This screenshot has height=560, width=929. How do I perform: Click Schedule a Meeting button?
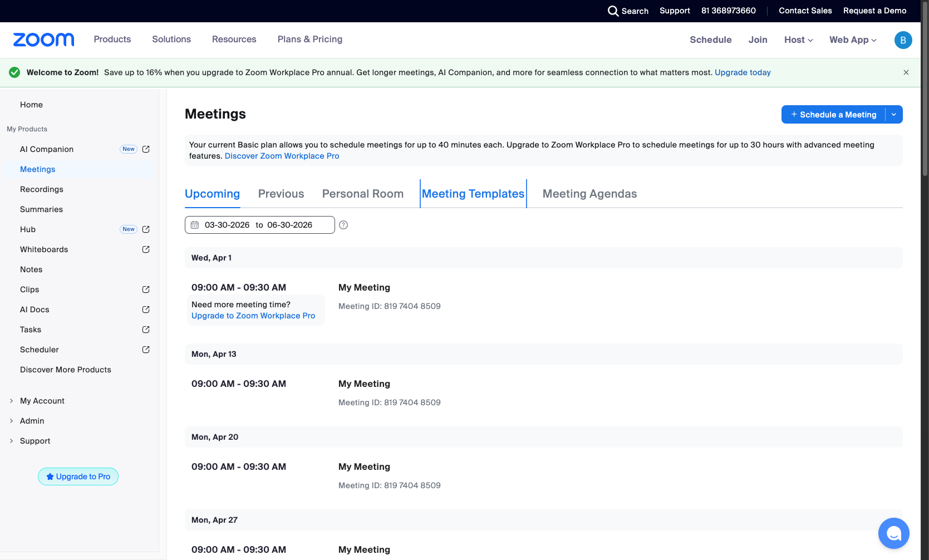pyautogui.click(x=833, y=115)
